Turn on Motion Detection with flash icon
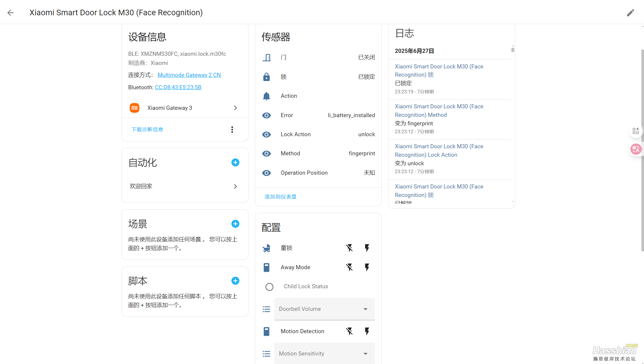 point(367,331)
